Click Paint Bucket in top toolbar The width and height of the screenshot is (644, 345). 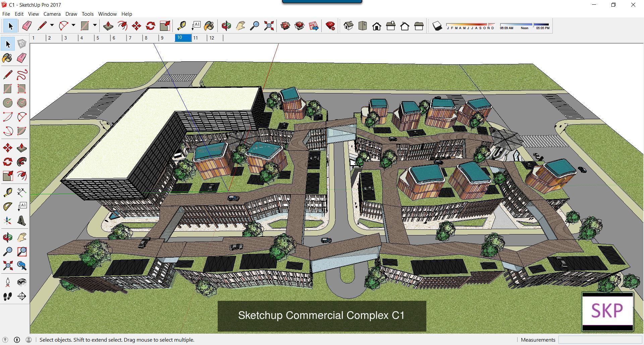click(209, 26)
